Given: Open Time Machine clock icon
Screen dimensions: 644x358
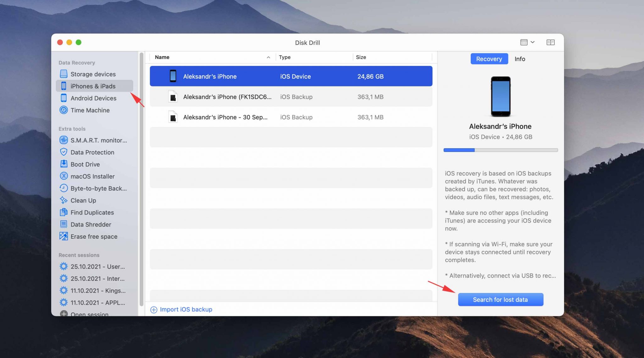Looking at the screenshot, I should (x=64, y=110).
